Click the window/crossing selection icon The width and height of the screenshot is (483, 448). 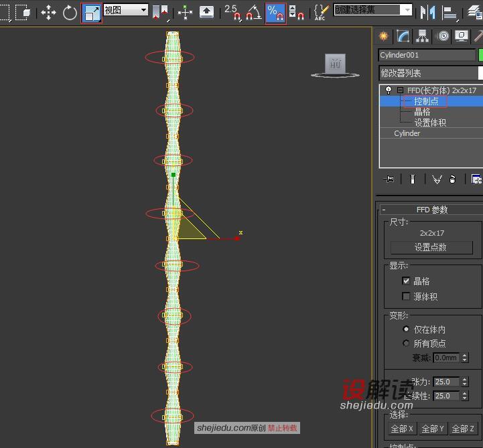(23, 12)
